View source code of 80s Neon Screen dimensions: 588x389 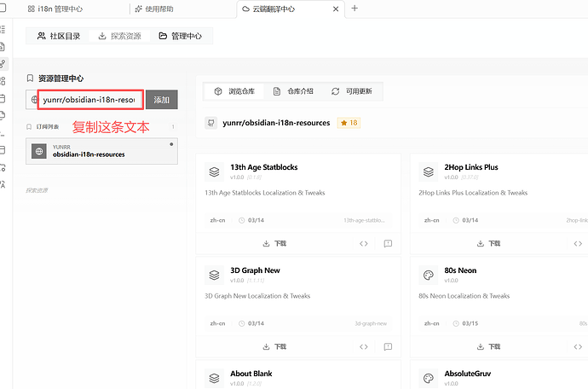[578, 346]
